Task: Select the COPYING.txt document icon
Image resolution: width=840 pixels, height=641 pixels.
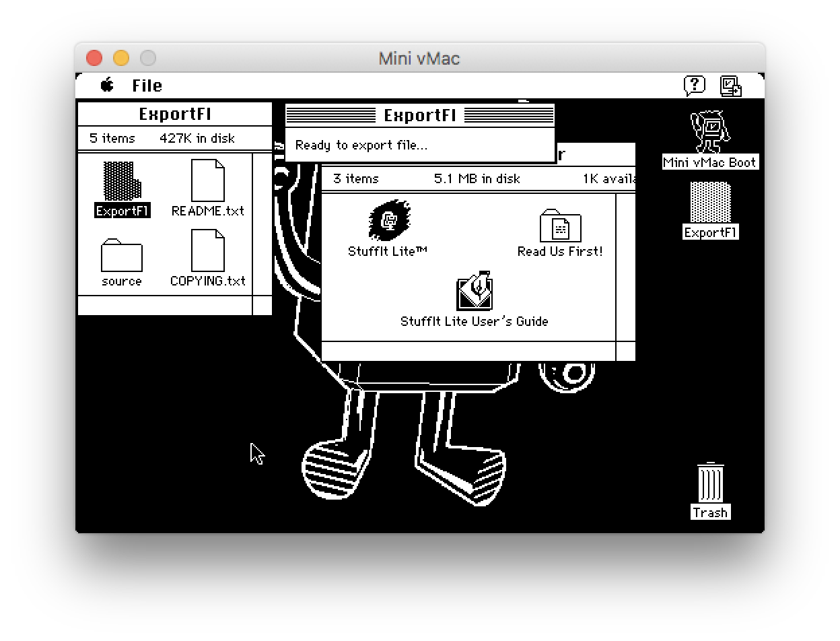Action: tap(207, 250)
